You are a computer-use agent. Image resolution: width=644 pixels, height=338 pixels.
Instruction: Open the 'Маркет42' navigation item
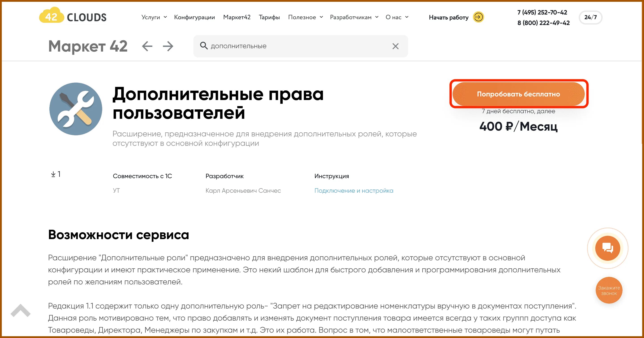pos(237,17)
